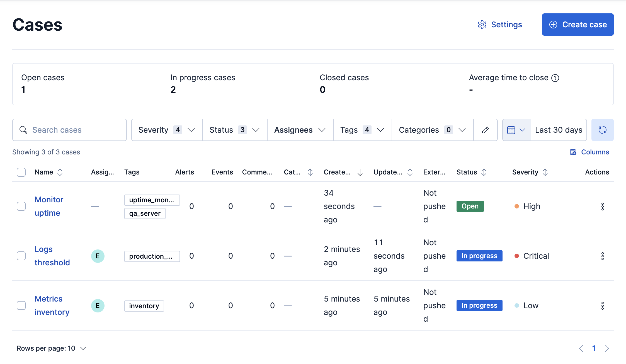626x364 pixels.
Task: Check the select-all cases checkbox
Action: pos(21,172)
